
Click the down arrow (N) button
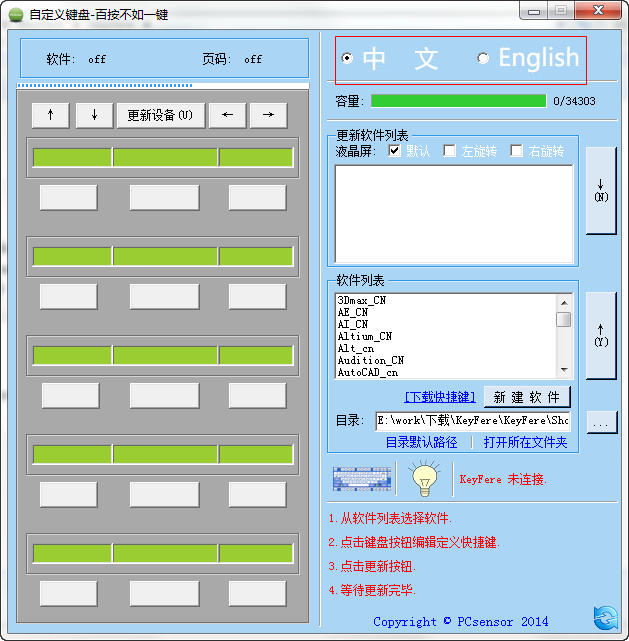[x=601, y=191]
